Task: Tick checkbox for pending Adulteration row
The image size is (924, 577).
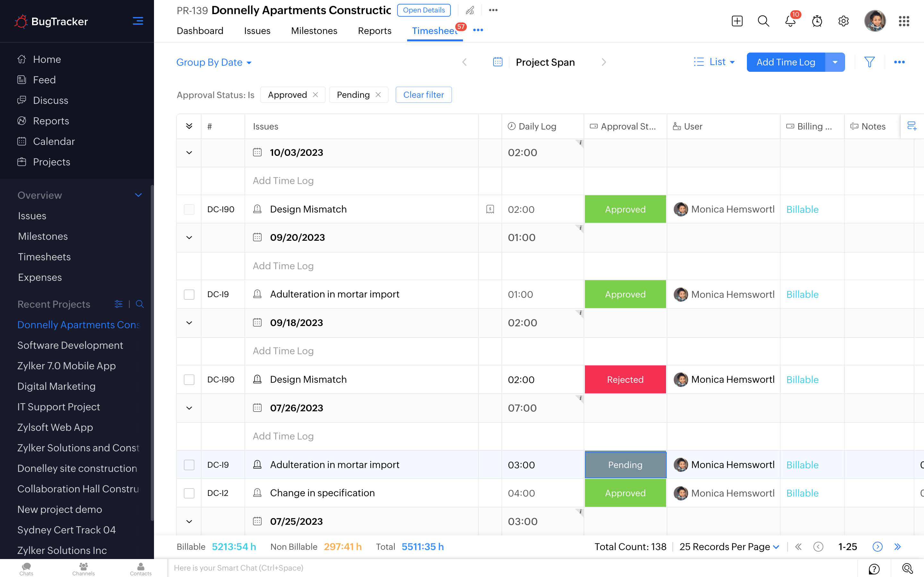Action: tap(189, 465)
